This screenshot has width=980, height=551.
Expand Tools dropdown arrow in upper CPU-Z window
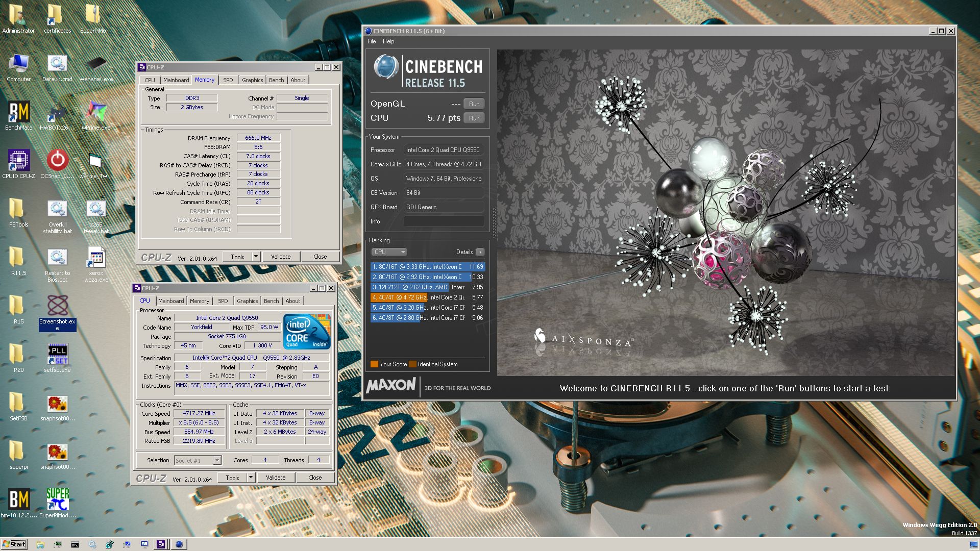(256, 257)
